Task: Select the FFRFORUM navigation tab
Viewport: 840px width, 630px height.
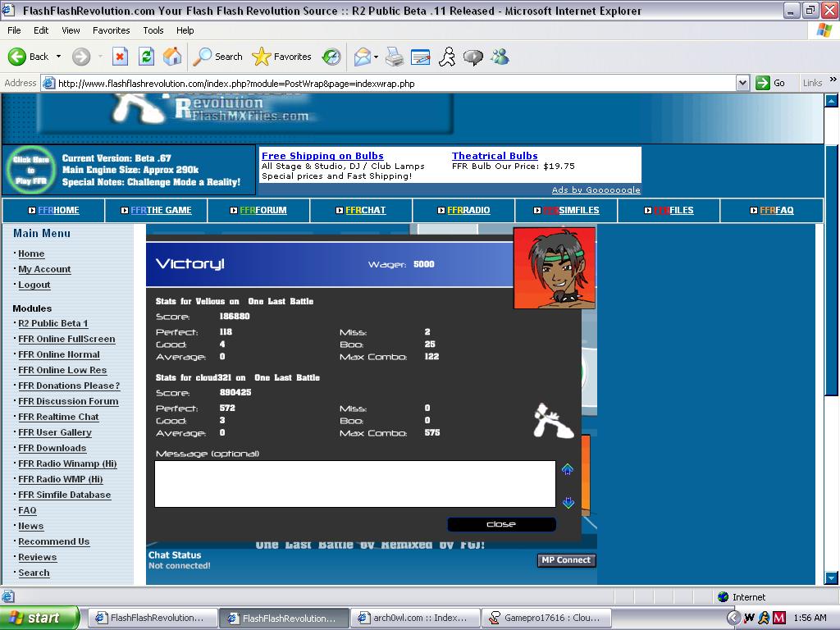Action: tap(258, 210)
